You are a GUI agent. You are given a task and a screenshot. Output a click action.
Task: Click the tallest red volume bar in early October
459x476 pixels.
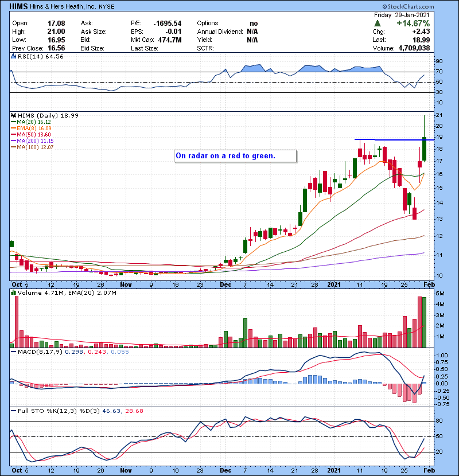tap(17, 322)
